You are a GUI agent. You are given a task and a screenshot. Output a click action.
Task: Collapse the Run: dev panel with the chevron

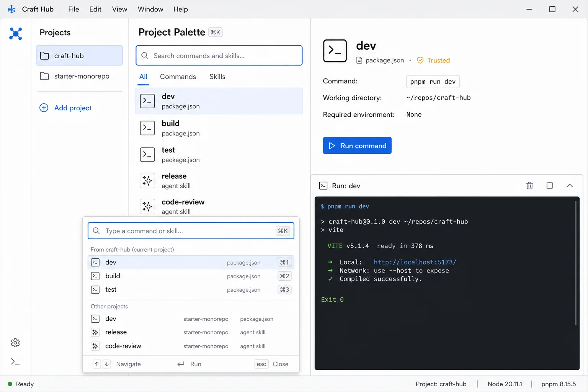[x=570, y=186]
